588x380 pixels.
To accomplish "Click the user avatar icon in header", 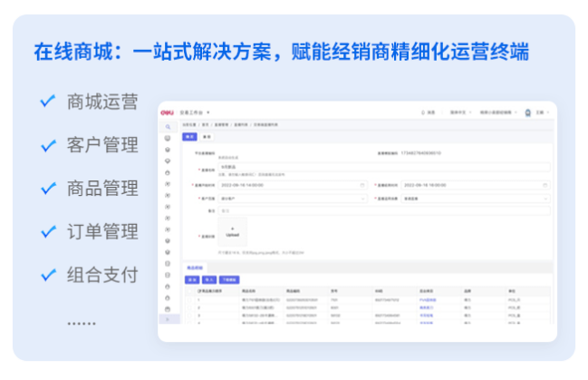I will 528,112.
